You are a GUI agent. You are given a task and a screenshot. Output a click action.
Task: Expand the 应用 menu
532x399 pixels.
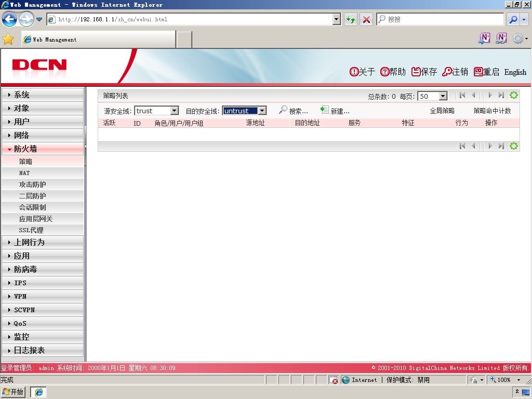pos(43,256)
